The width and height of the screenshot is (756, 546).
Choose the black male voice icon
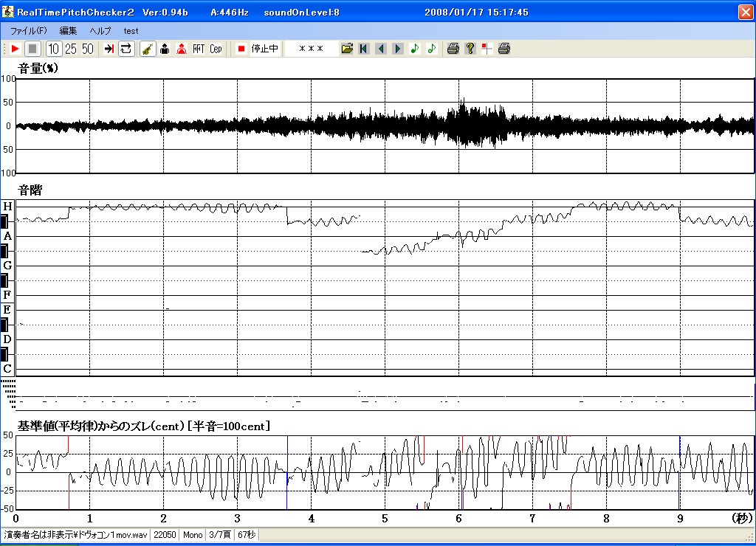tap(165, 49)
